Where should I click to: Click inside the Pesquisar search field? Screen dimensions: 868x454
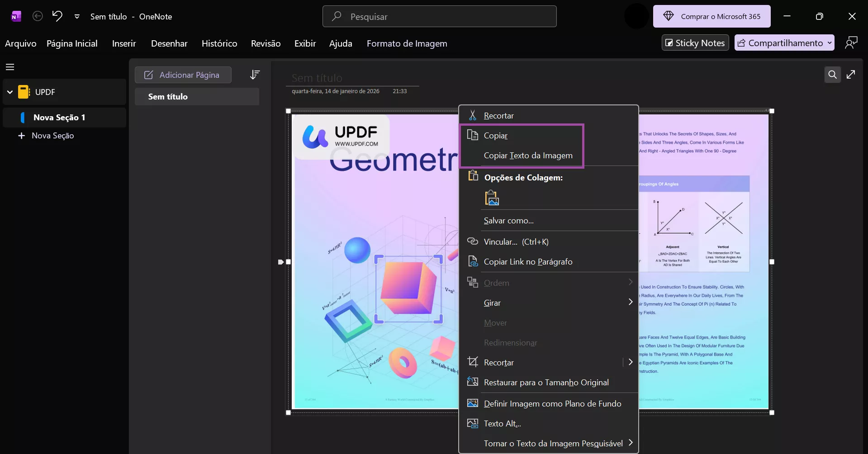pyautogui.click(x=439, y=16)
